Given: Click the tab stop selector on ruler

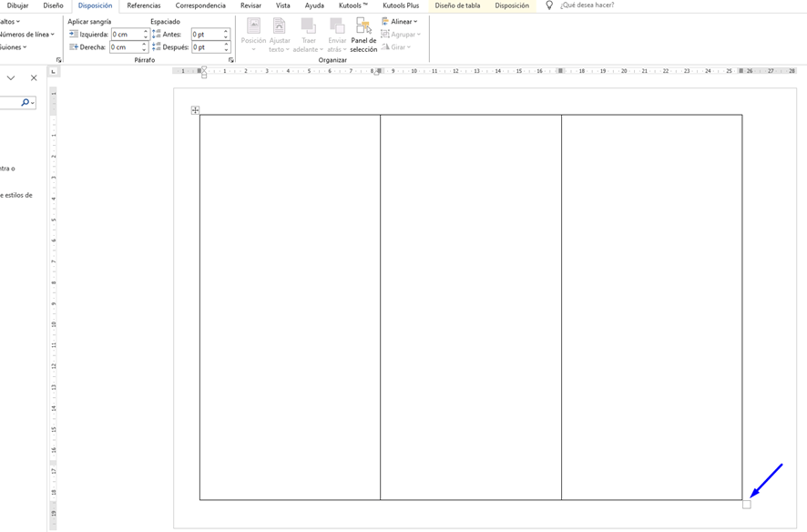Looking at the screenshot, I should point(54,72).
